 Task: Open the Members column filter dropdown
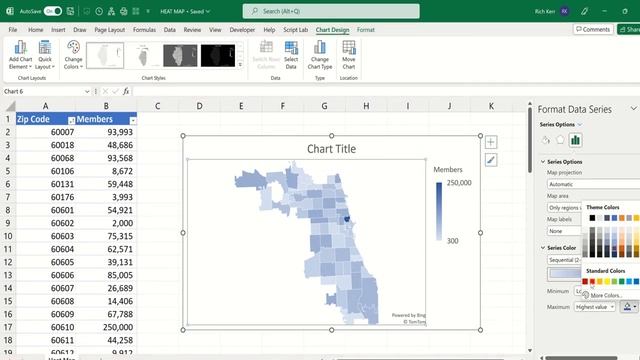(133, 120)
